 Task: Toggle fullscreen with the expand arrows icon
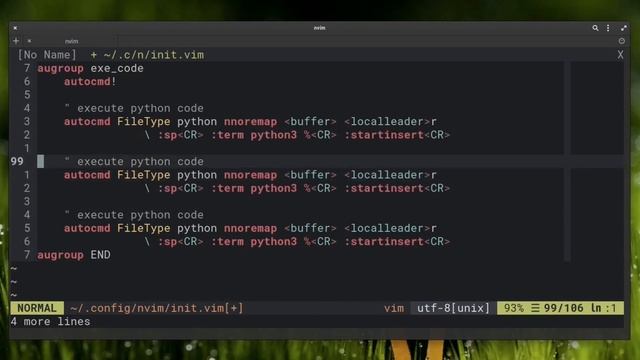623,28
